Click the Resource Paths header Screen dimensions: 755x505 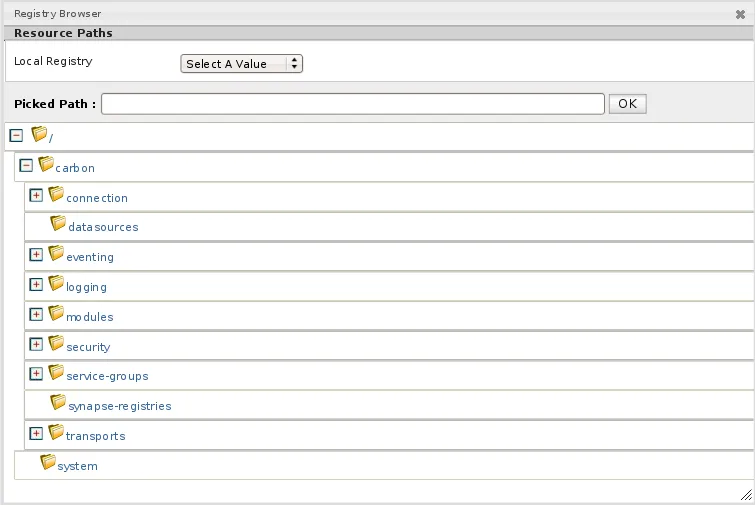click(x=63, y=33)
